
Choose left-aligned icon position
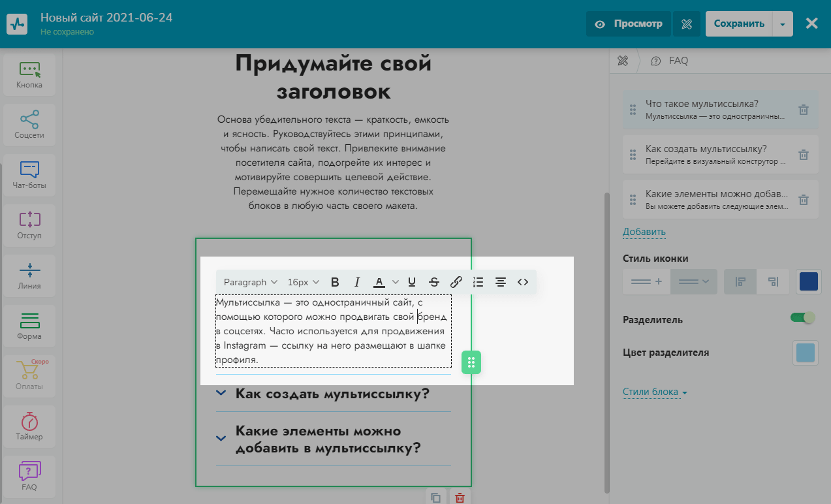pyautogui.click(x=740, y=282)
